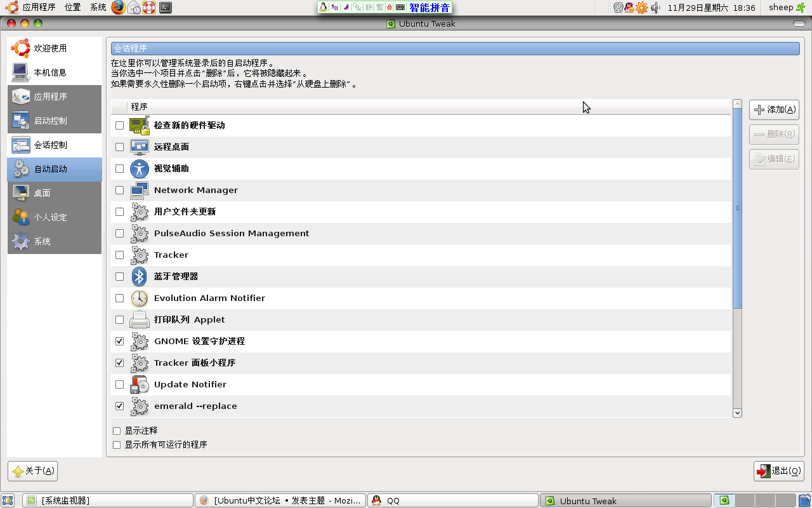Select the Evolution Alarm Notifier row text
This screenshot has width=812, height=508.
209,298
